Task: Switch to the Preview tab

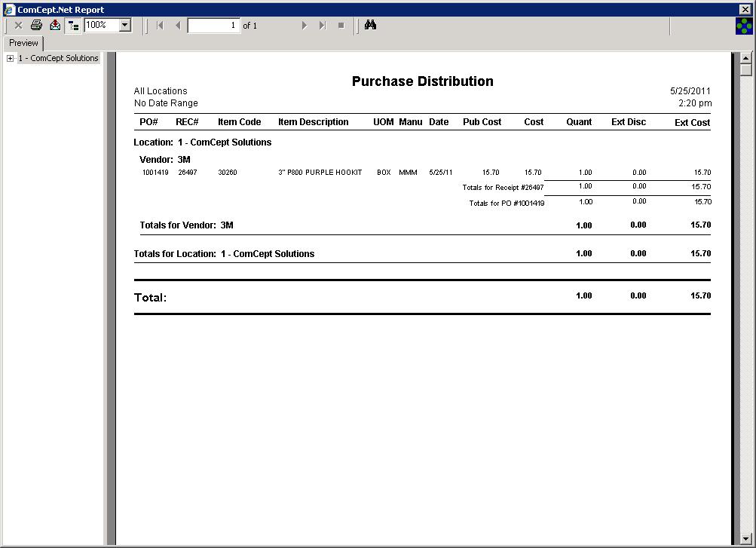Action: tap(23, 43)
